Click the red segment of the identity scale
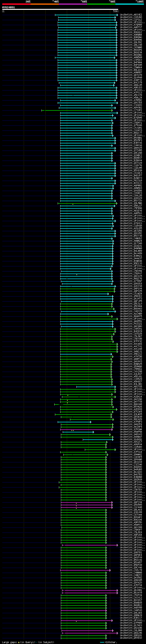The image size is (146, 644). tap(16, 4)
